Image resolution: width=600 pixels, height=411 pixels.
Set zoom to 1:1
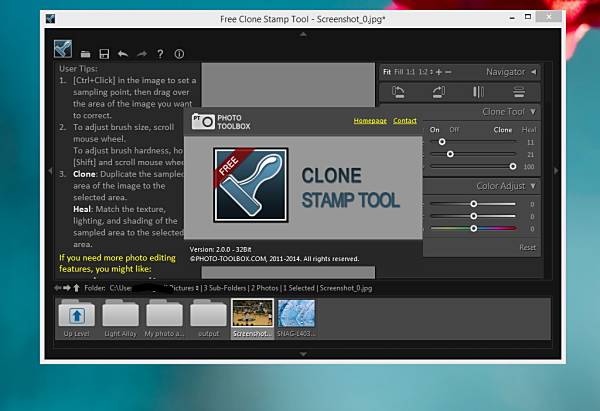click(x=411, y=72)
